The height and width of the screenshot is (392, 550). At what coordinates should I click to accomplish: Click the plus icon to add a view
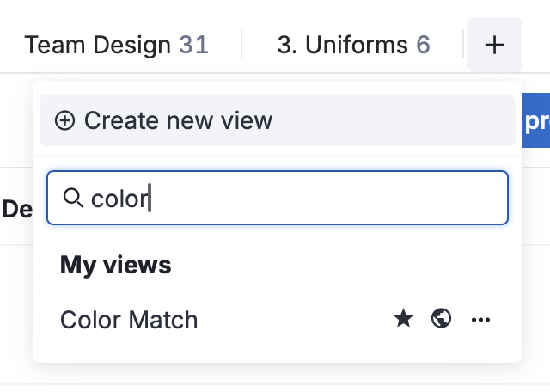[494, 45]
